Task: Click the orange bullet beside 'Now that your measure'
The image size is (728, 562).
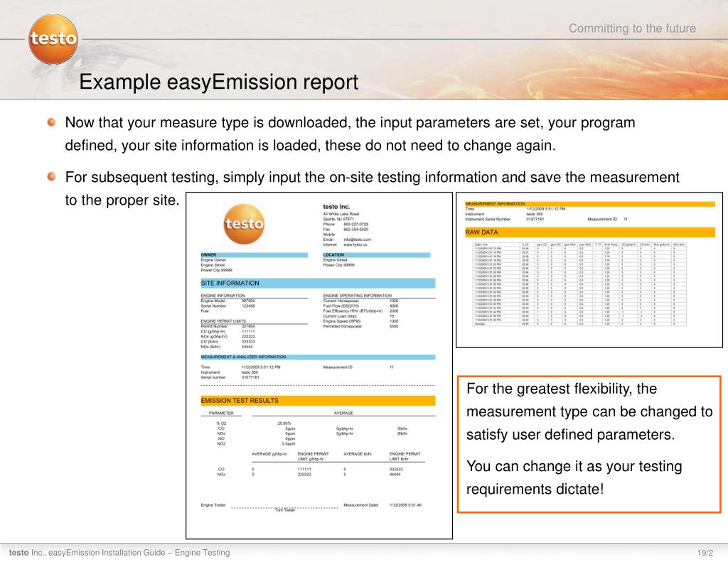Action: (x=51, y=122)
